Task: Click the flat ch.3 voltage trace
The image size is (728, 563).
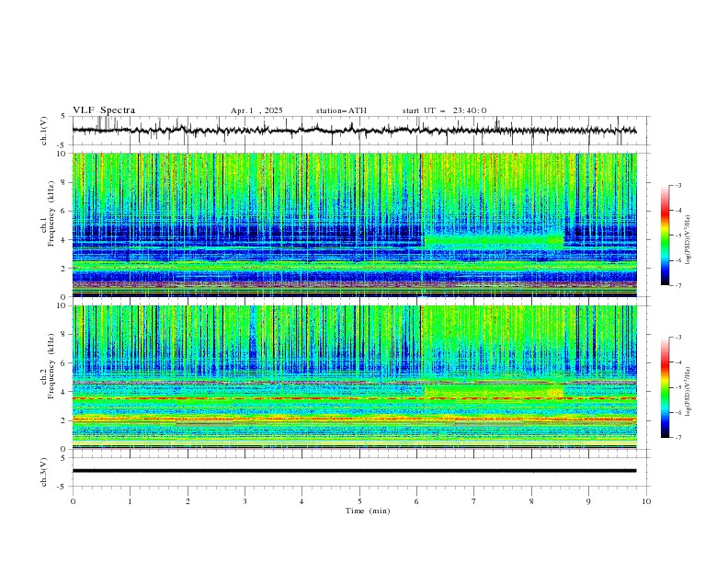Action: tap(354, 471)
